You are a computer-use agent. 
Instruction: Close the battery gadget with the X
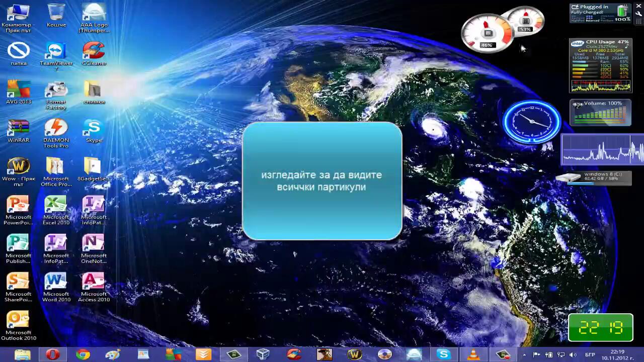point(639,6)
